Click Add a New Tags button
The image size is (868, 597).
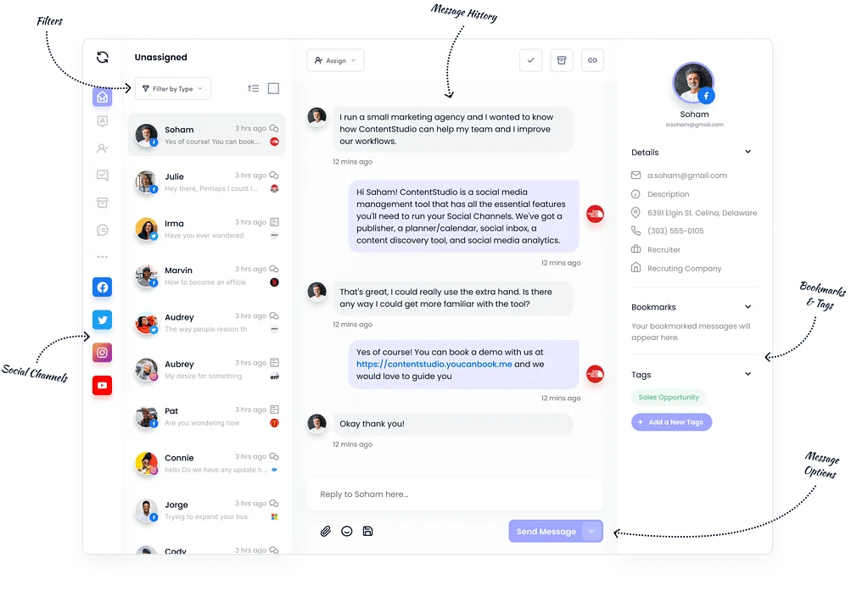pos(671,422)
